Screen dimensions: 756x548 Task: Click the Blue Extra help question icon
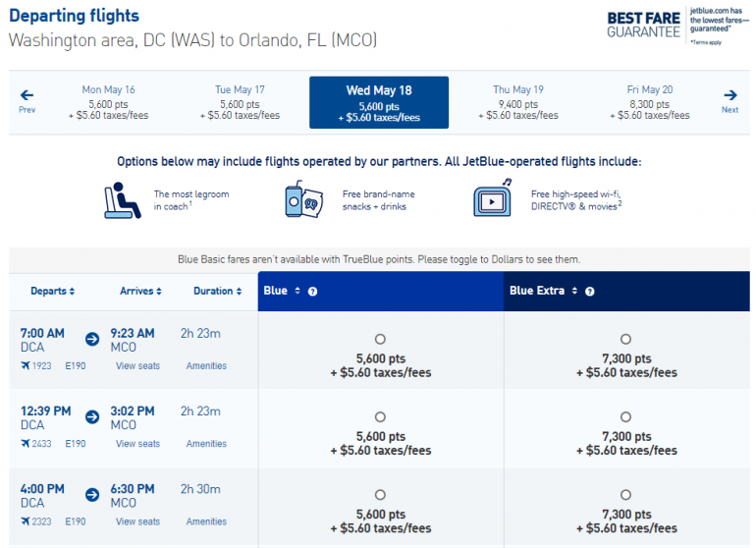(x=590, y=292)
